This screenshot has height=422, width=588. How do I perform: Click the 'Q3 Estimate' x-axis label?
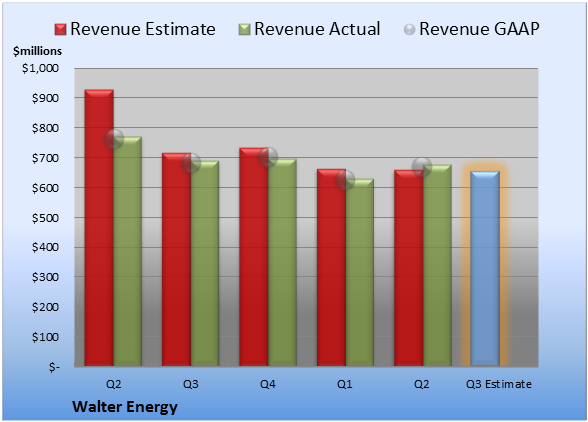tap(499, 384)
